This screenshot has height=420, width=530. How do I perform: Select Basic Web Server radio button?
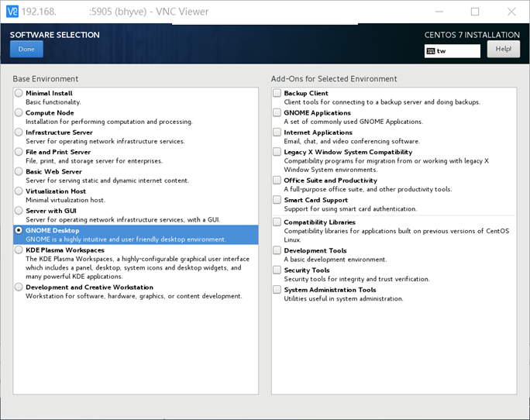[19, 171]
